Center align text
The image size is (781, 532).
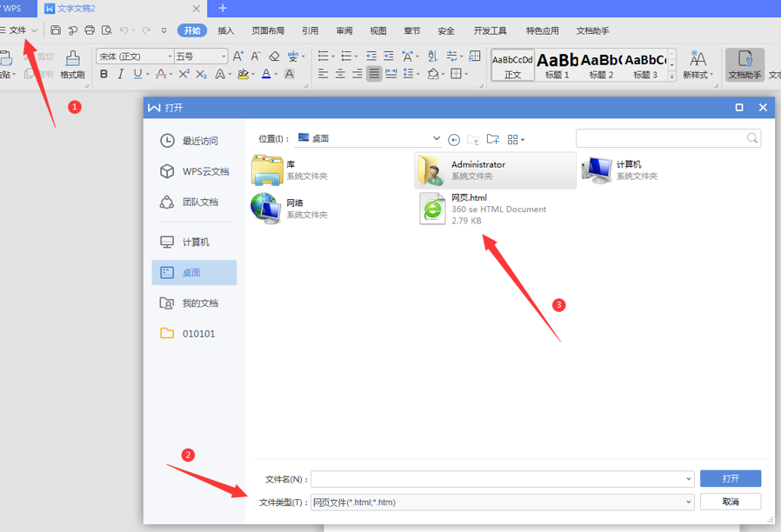point(340,74)
